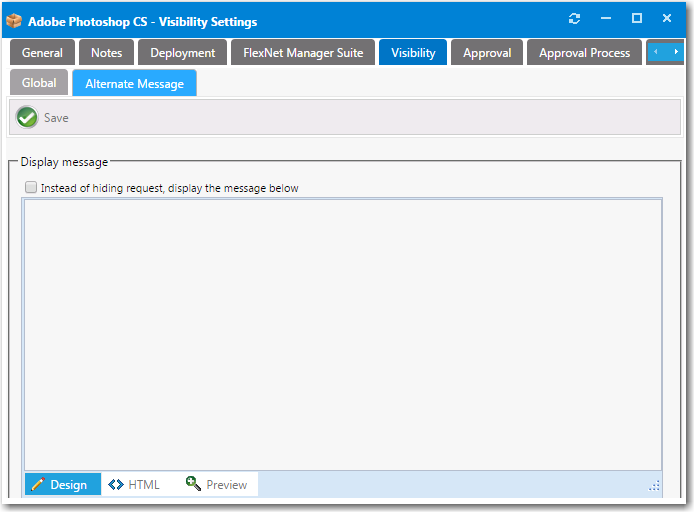
Task: Go to the Deployment tab
Action: [182, 53]
